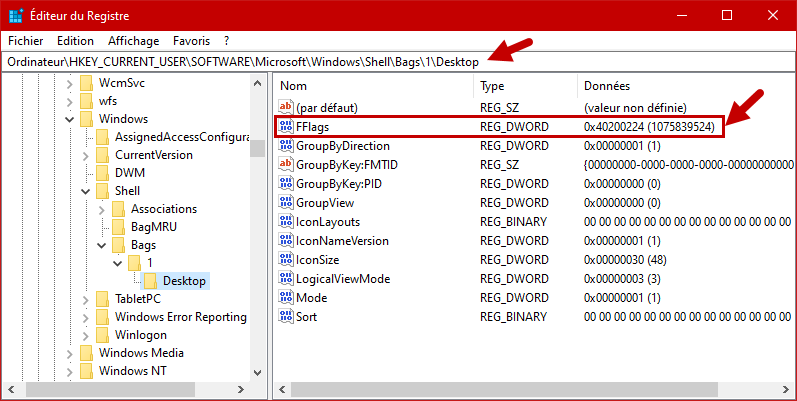
Task: Click the Registry Editor app icon in title bar
Action: 16,16
